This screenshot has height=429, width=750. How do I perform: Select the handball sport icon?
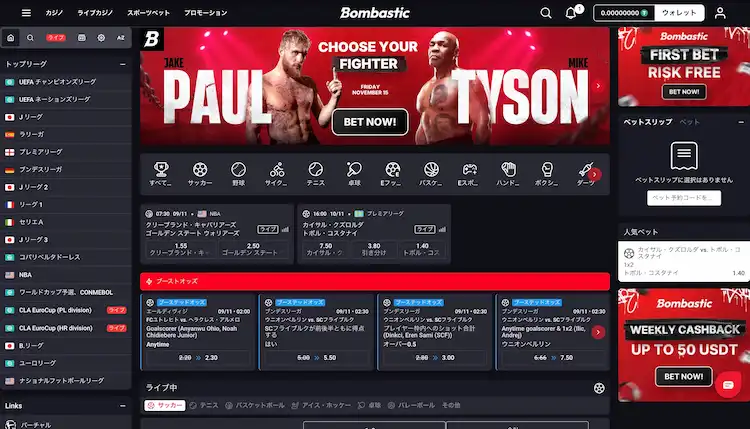(x=508, y=174)
